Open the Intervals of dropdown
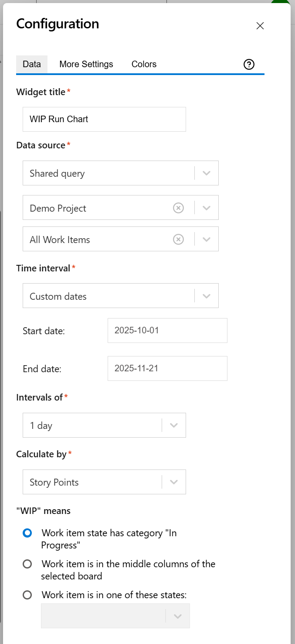 (174, 425)
